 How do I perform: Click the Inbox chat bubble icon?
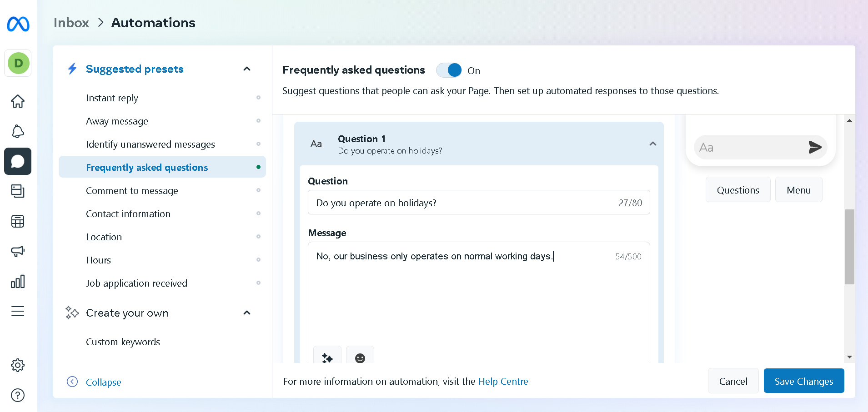(18, 161)
